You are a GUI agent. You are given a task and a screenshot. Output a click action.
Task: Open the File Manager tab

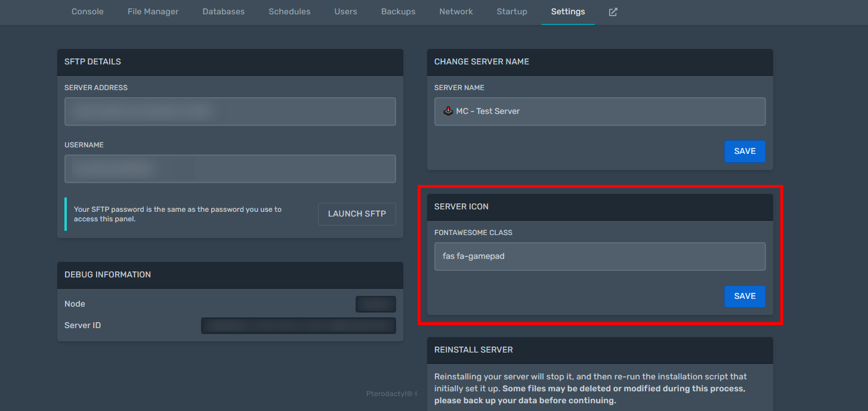pyautogui.click(x=153, y=11)
